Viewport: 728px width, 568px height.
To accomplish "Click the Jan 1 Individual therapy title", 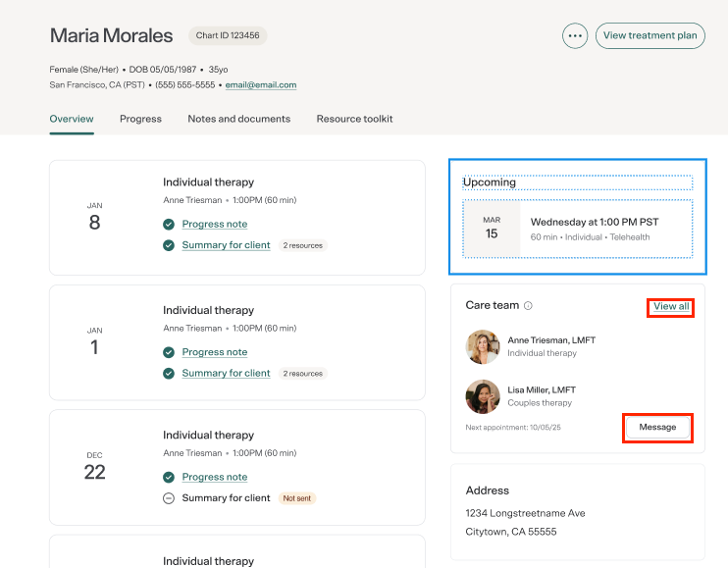I will pyautogui.click(x=208, y=310).
